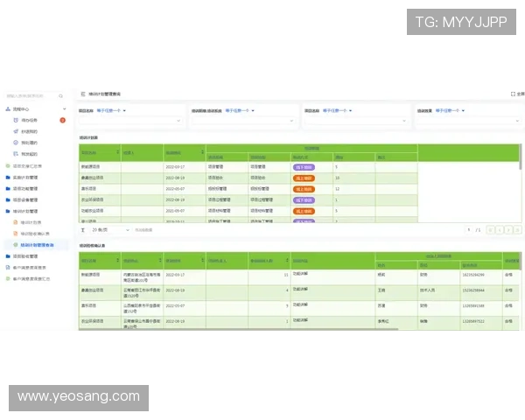Open 培训验收确认表 sidebar item
The height and width of the screenshot is (420, 525).
click(x=35, y=234)
